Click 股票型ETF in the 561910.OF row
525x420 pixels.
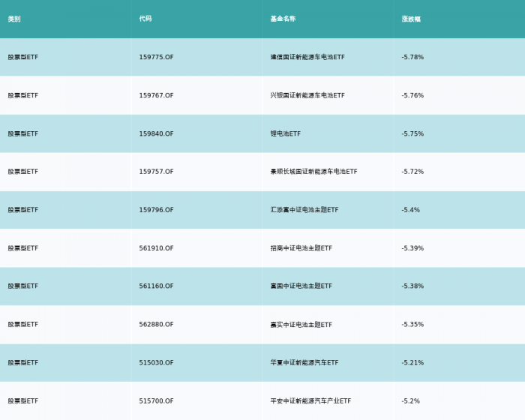[23, 248]
